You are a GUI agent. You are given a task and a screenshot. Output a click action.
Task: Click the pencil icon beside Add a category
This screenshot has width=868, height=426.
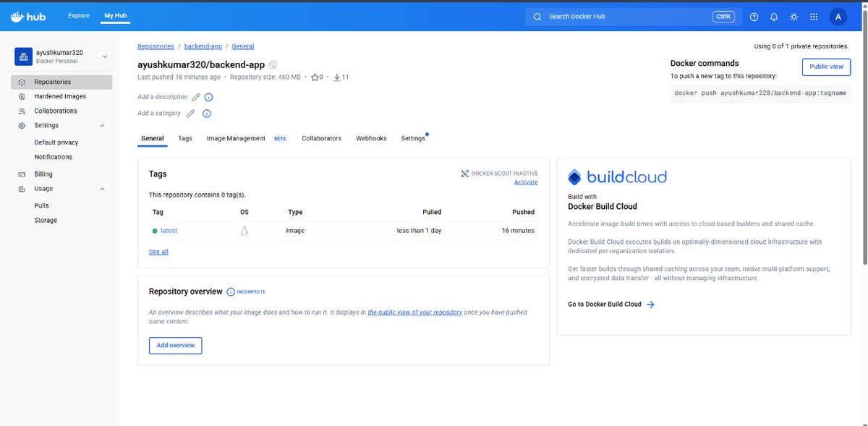coord(190,114)
